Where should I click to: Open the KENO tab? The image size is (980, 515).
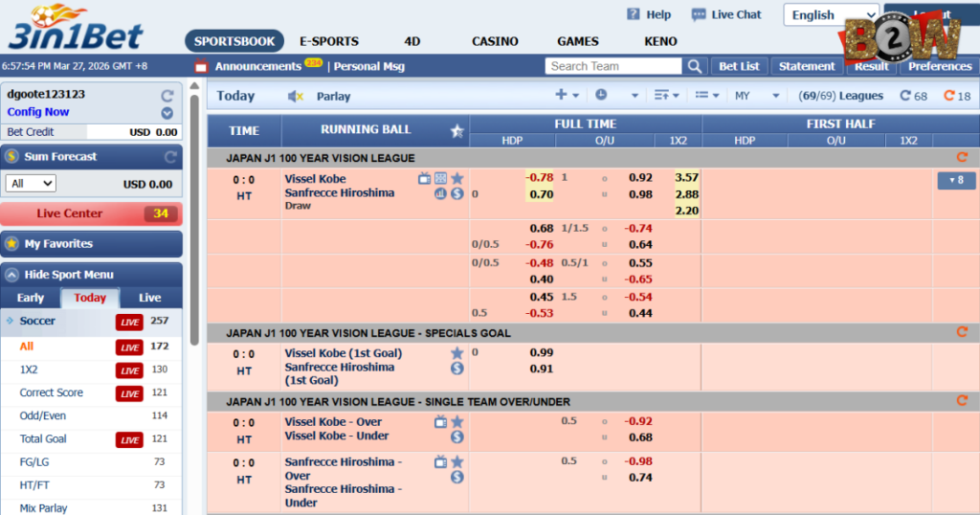tap(660, 41)
